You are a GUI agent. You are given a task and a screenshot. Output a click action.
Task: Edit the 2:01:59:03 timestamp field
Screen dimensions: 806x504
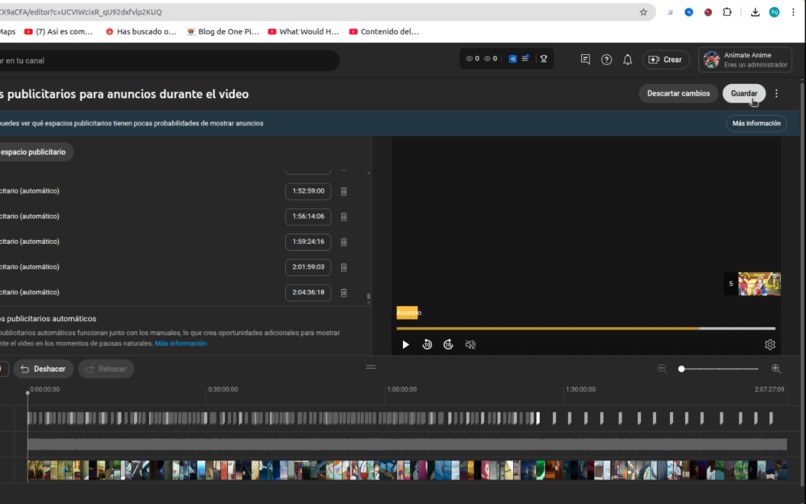pyautogui.click(x=308, y=267)
